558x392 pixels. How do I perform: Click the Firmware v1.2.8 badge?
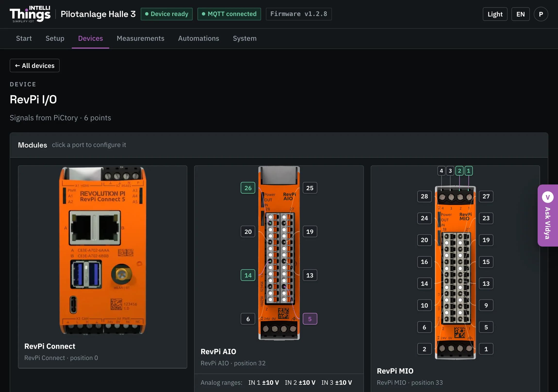tap(299, 14)
